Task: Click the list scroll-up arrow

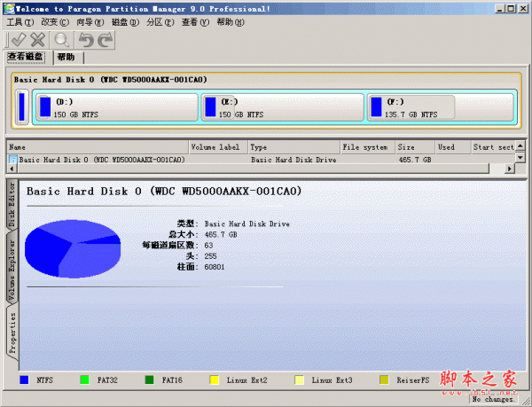Action: point(520,145)
